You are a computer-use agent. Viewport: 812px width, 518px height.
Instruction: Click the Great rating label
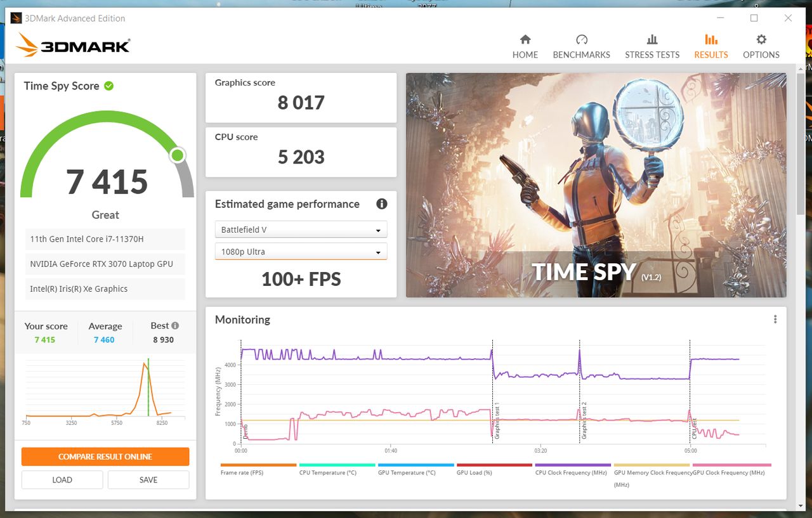point(105,215)
